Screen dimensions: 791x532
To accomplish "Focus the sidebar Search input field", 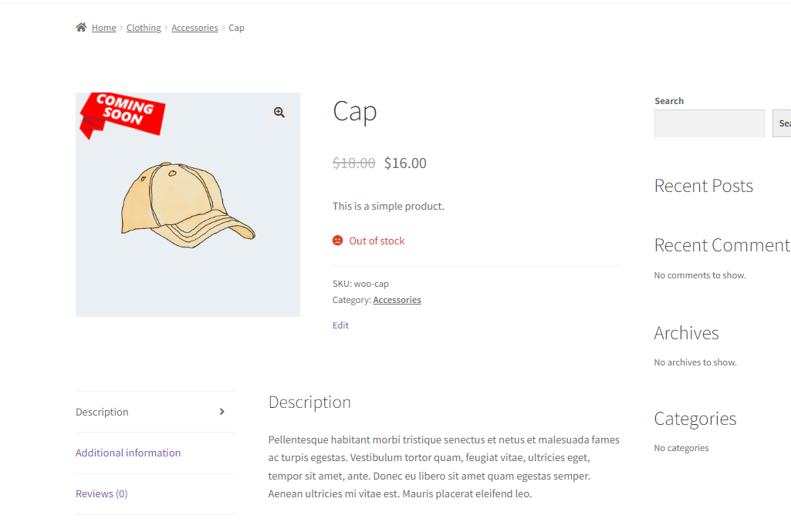I will click(709, 123).
